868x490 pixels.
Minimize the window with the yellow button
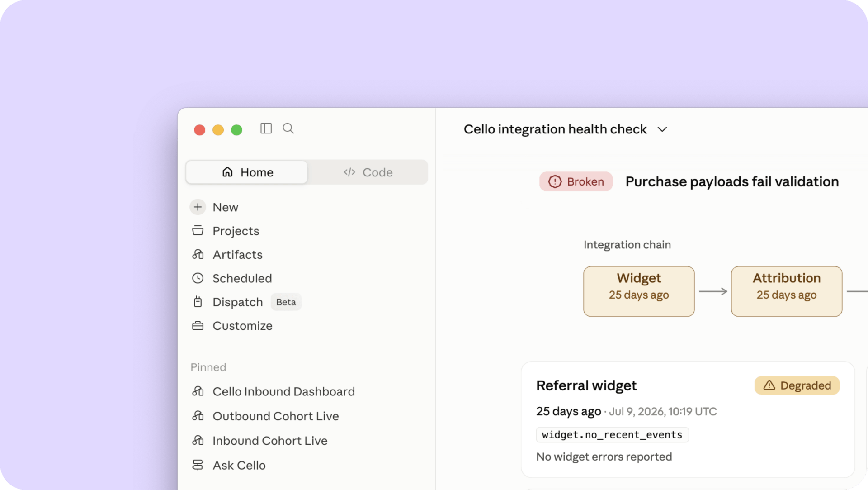218,130
